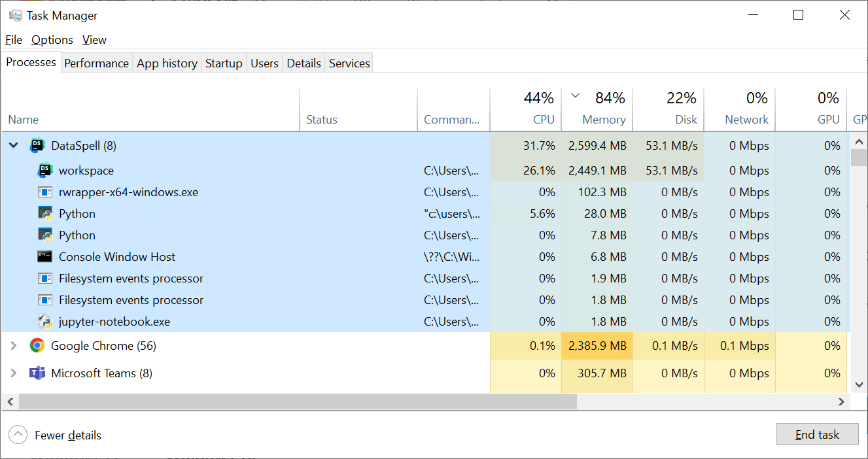Sort processes by Memory column header
The width and height of the screenshot is (868, 459).
pyautogui.click(x=603, y=120)
